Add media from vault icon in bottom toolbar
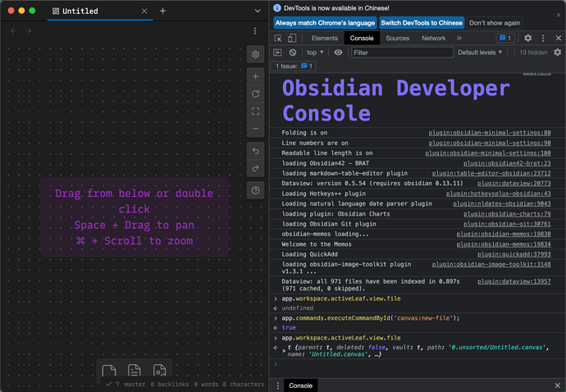566x392 pixels. (159, 371)
